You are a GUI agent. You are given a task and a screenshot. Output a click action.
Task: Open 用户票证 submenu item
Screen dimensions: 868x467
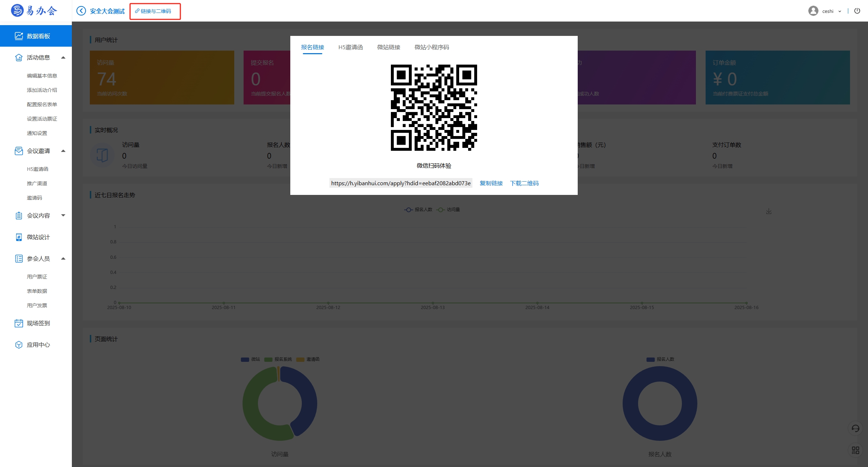point(37,277)
